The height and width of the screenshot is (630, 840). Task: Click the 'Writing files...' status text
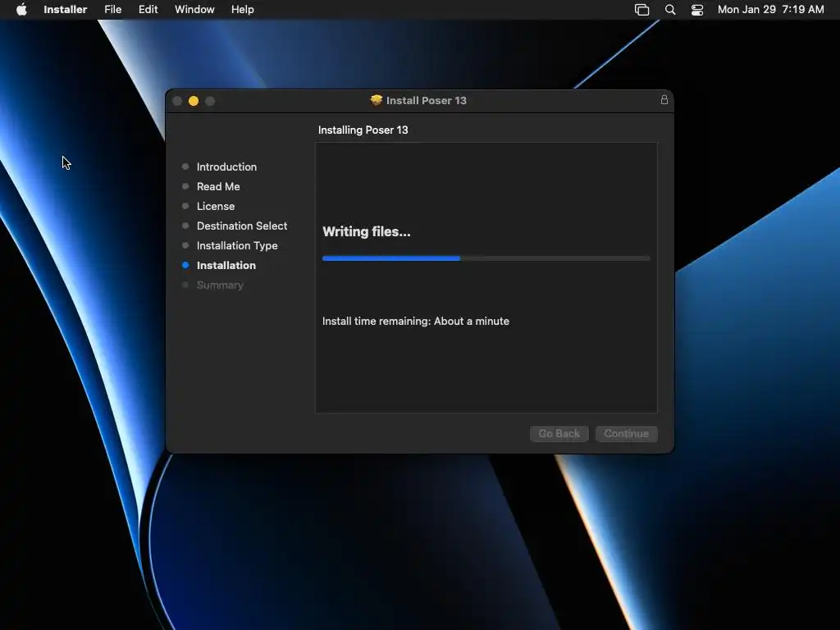click(367, 231)
